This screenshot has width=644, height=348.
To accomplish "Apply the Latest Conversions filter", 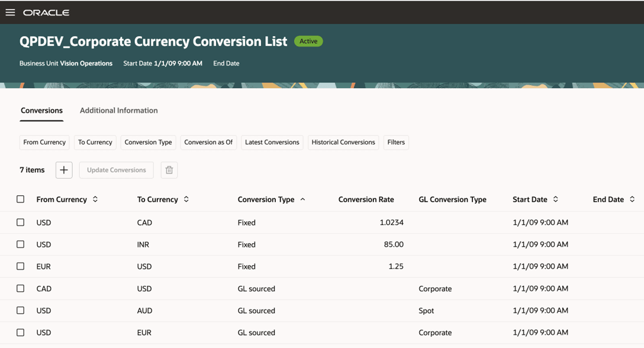I will coord(272,142).
